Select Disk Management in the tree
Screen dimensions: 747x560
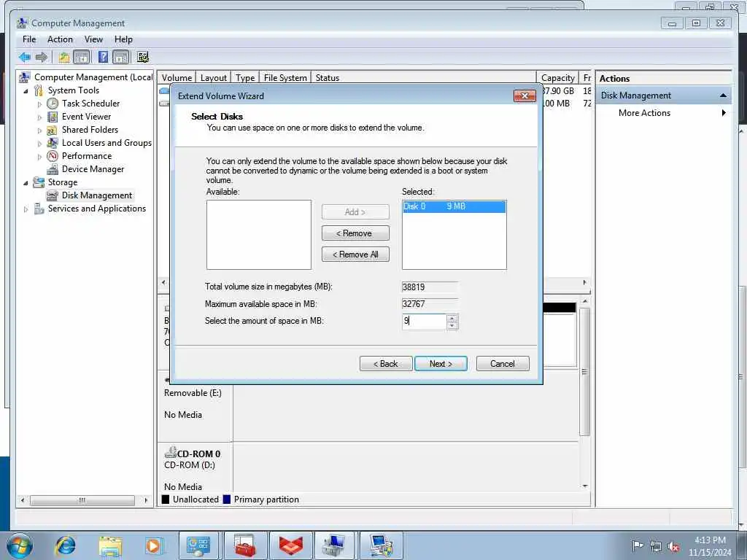click(x=97, y=195)
